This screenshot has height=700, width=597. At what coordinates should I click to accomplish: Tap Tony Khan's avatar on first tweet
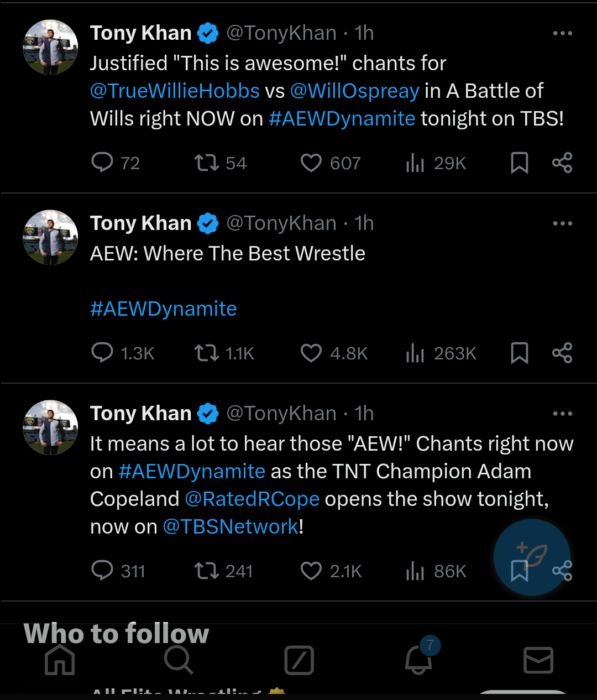(x=50, y=48)
